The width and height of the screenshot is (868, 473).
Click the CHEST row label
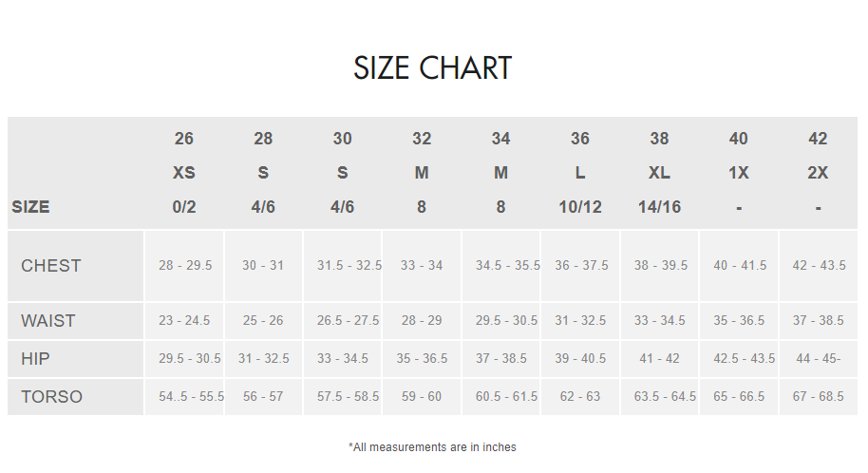[x=51, y=266]
